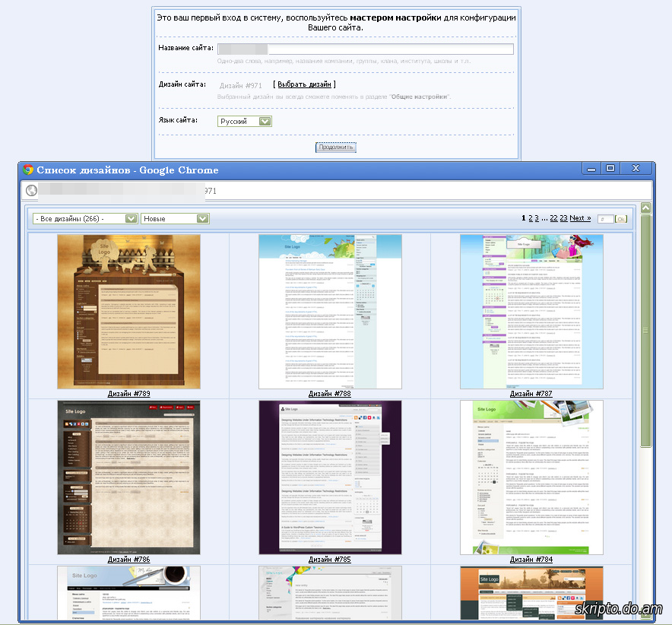The height and width of the screenshot is (625, 672).
Task: Maximize the 'Список дизайнов' popup window
Action: [610, 169]
